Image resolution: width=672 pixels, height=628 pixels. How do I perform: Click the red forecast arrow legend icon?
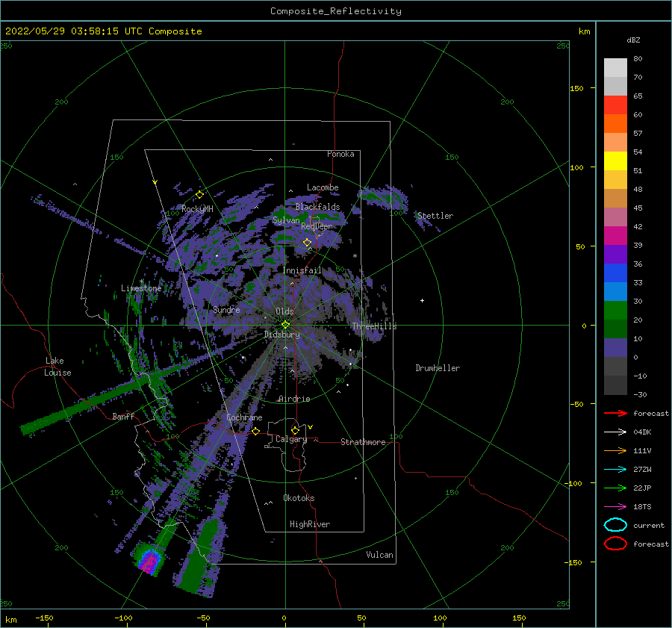click(x=615, y=413)
